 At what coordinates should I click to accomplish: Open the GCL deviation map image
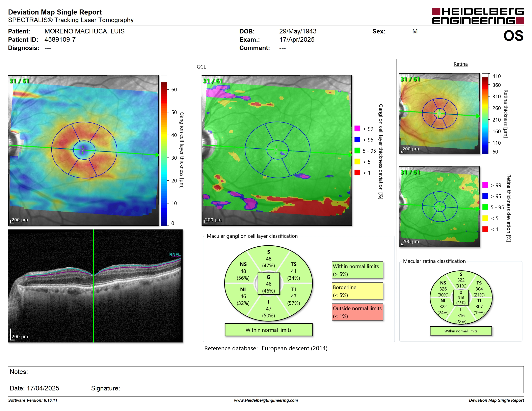[x=276, y=150]
